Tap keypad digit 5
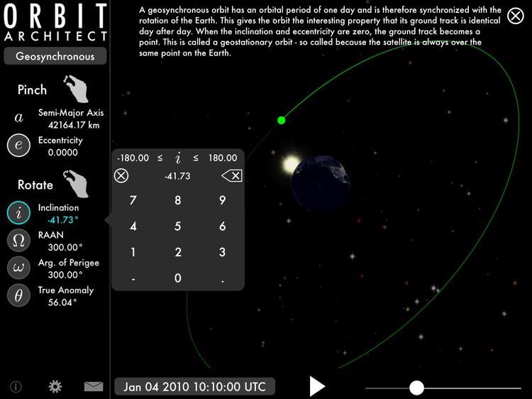Image resolution: width=532 pixels, height=399 pixels. click(x=178, y=226)
